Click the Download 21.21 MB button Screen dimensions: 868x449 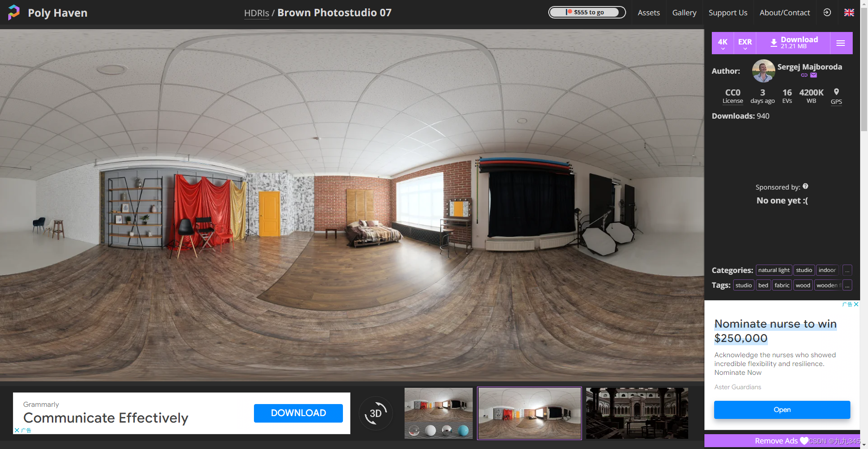click(793, 43)
